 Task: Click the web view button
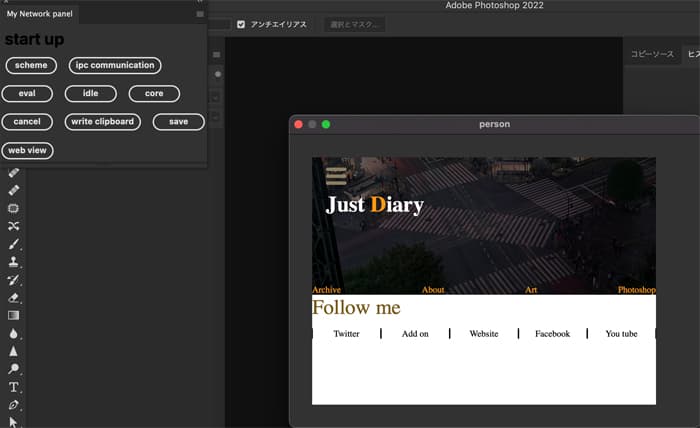point(27,150)
